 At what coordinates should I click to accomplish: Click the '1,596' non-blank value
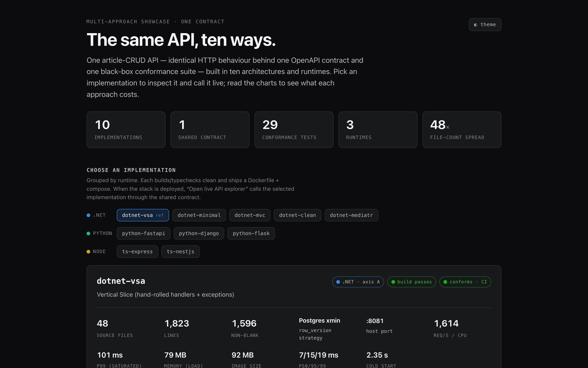(x=244, y=323)
